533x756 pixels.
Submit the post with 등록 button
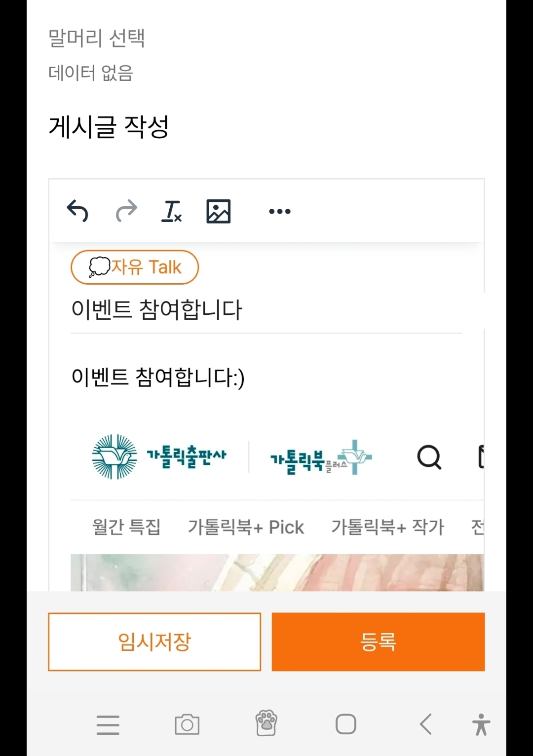[379, 642]
